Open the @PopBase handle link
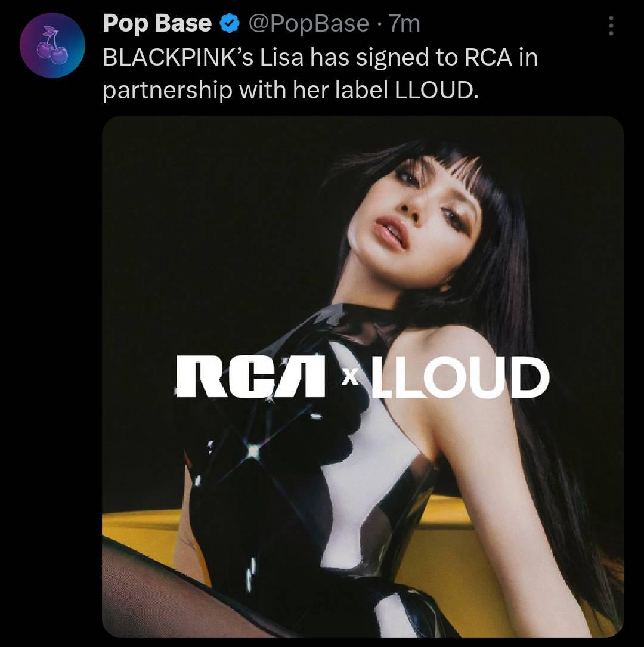Screen dimensions: 644x647 point(309,23)
